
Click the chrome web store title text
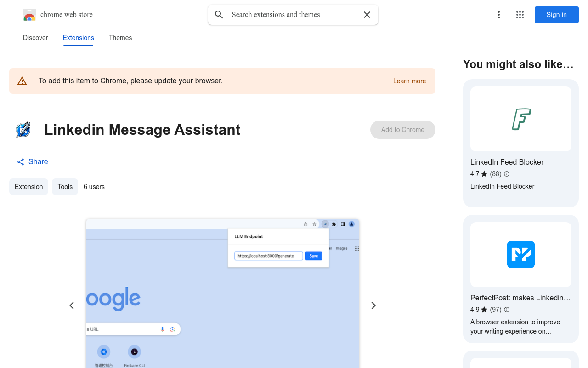67,15
